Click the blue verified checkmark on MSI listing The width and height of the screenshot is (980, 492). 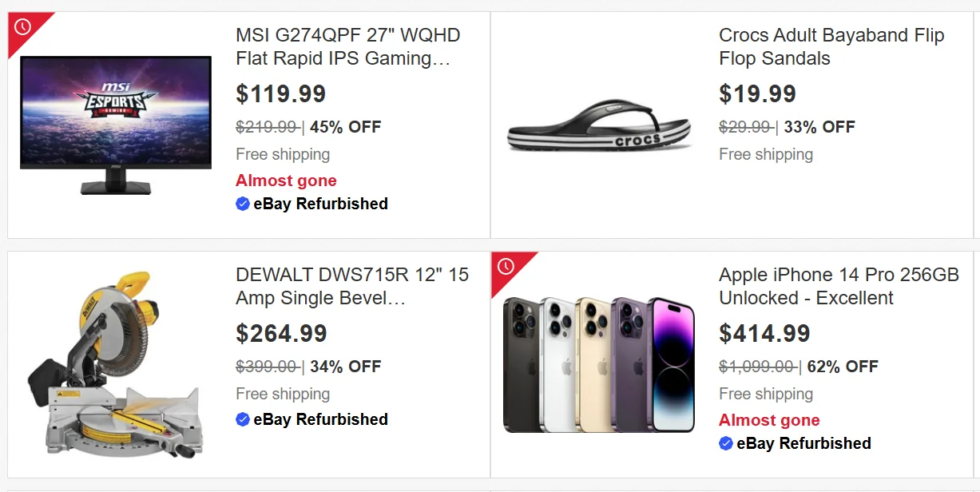(243, 204)
